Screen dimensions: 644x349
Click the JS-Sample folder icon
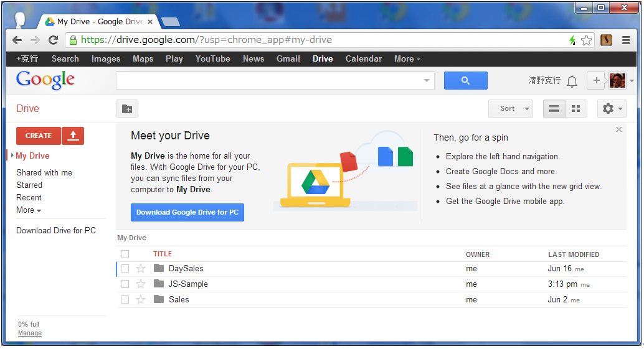click(x=159, y=284)
